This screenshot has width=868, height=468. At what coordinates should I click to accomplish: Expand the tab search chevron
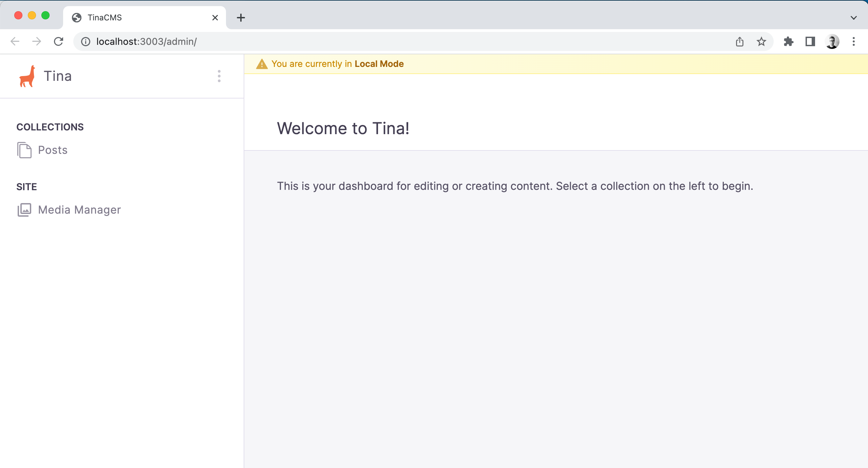pos(854,18)
